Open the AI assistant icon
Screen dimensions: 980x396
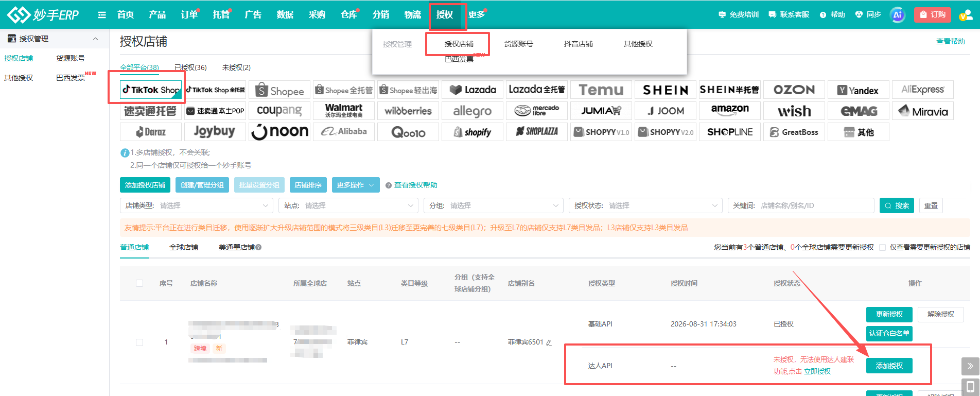coord(898,14)
